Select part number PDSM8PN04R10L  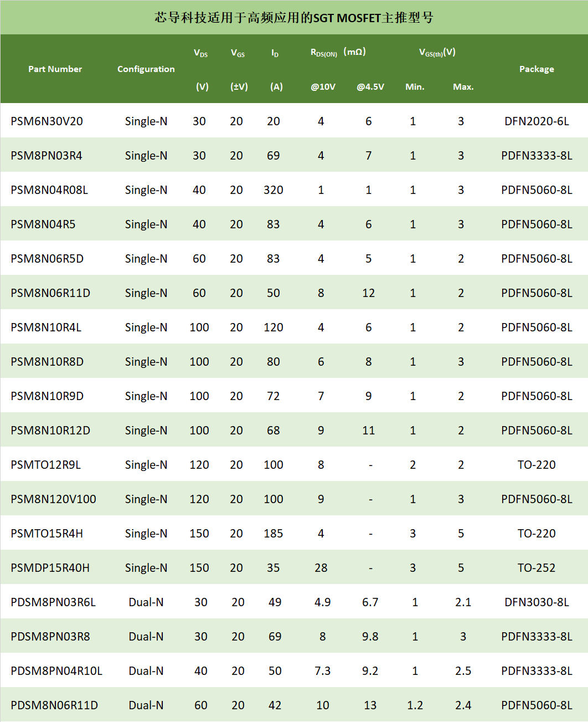(x=56, y=671)
